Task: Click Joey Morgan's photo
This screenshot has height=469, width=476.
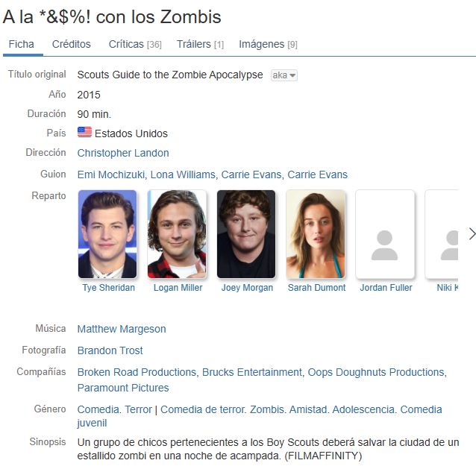Action: (x=246, y=234)
